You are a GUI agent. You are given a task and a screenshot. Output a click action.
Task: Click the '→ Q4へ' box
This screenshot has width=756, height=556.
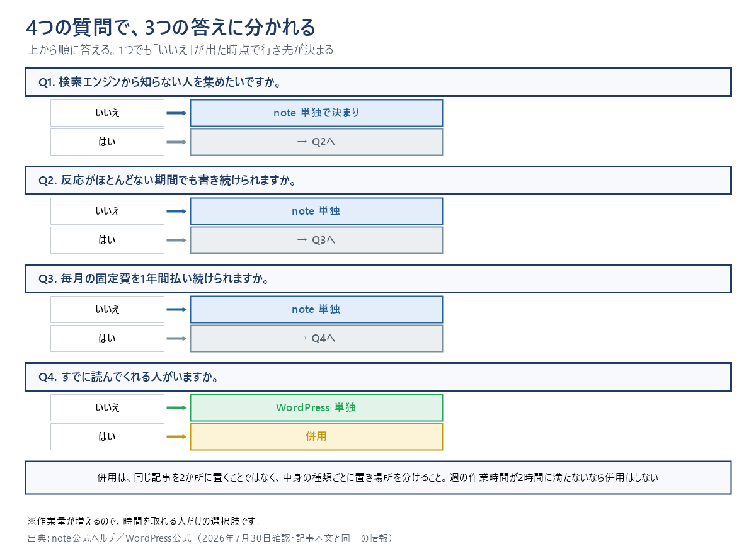[x=316, y=338]
